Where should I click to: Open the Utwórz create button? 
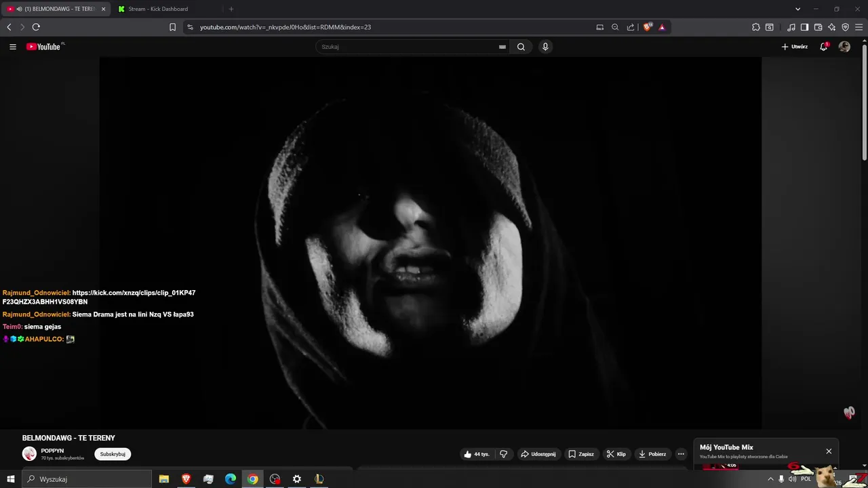795,47
